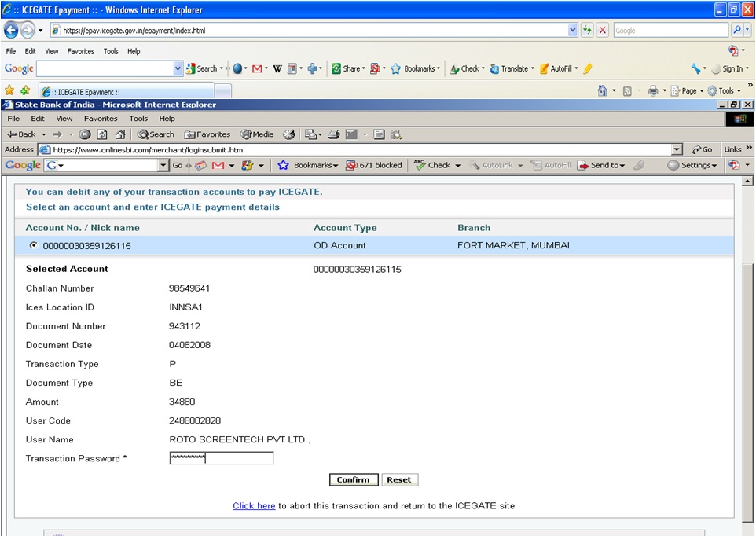This screenshot has height=536, width=756.
Task: Click AutoFill in upper Google toolbar
Action: pyautogui.click(x=558, y=69)
